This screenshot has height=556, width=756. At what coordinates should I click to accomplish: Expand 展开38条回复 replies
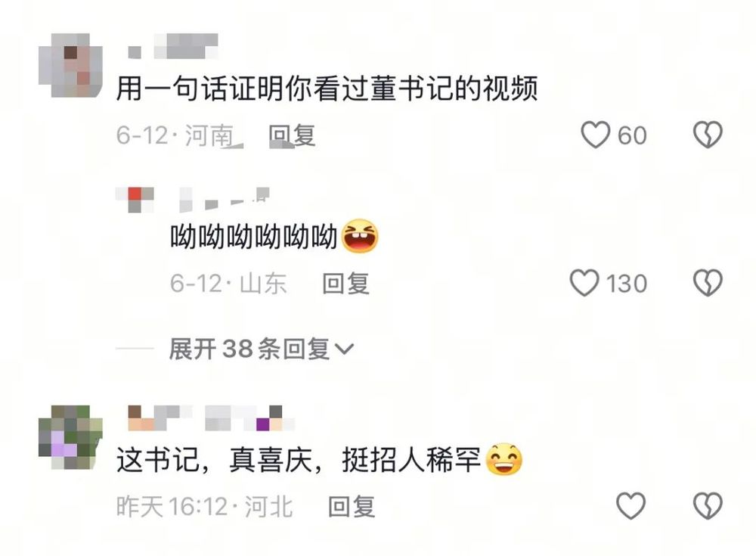[x=262, y=349]
